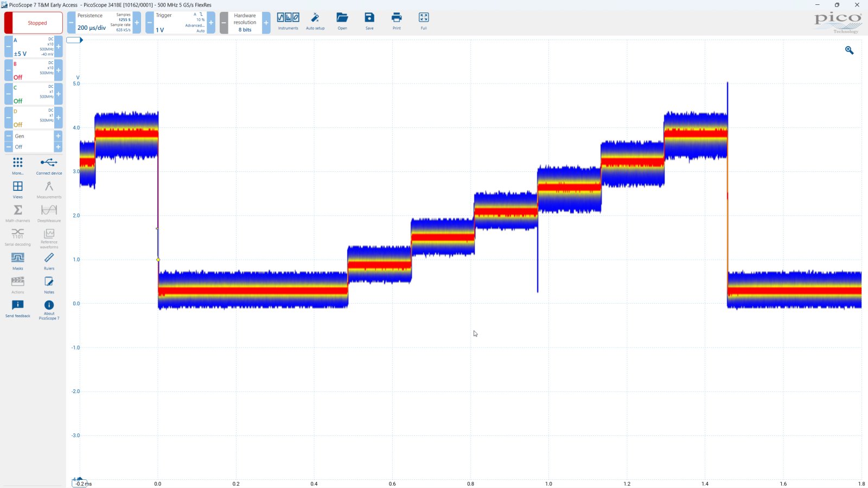Run Auto setup
This screenshot has height=488, width=868.
[x=315, y=21]
